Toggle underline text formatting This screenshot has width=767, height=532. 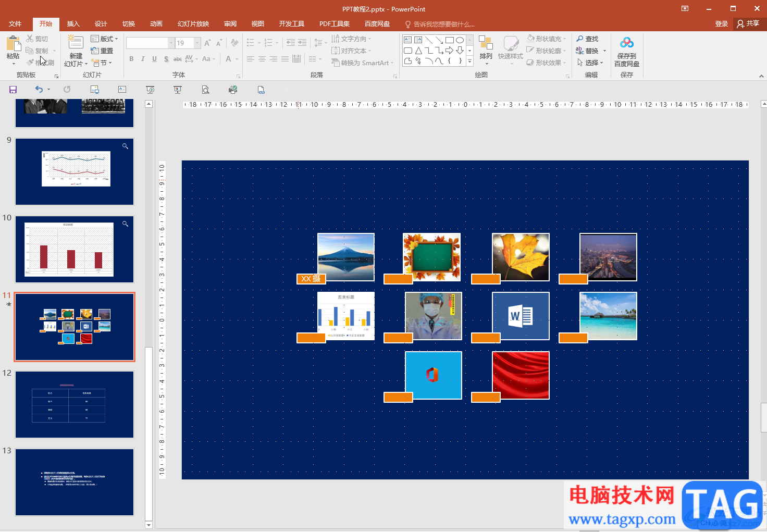click(154, 59)
